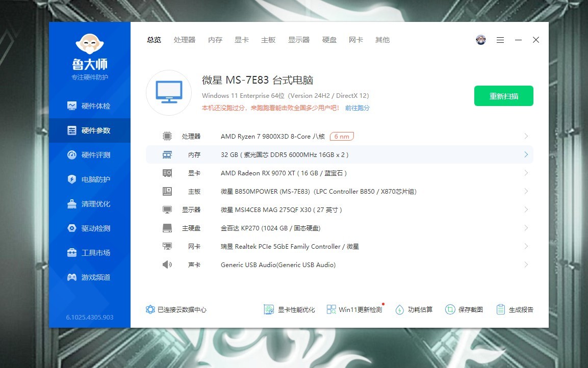Click 生成报告 button
Viewport: 588px width, 368px height.
[515, 309]
